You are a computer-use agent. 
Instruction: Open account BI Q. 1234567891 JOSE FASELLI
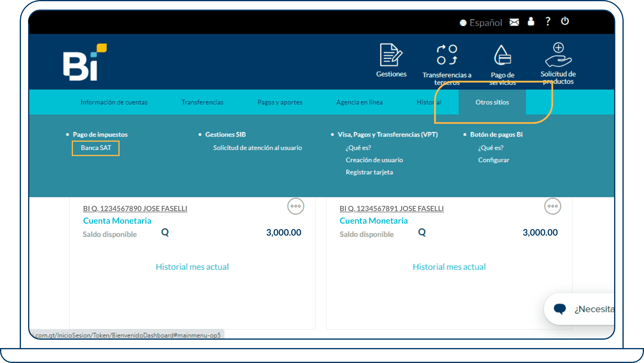pyautogui.click(x=392, y=209)
